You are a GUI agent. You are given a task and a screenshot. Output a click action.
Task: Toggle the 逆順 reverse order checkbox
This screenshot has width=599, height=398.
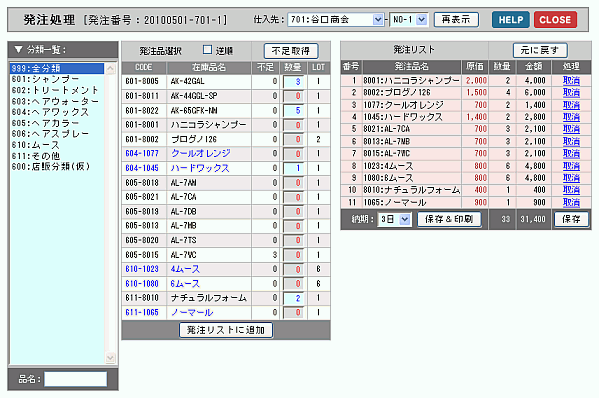point(207,50)
